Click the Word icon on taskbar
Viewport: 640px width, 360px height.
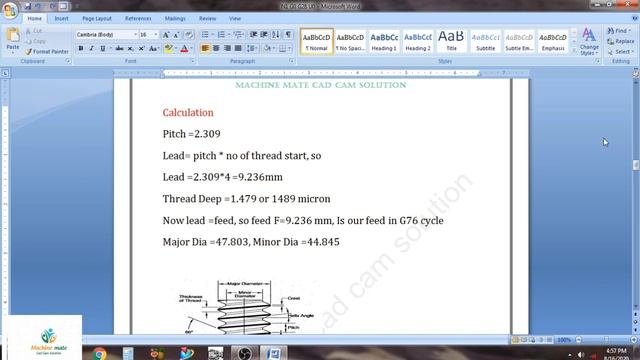273,353
